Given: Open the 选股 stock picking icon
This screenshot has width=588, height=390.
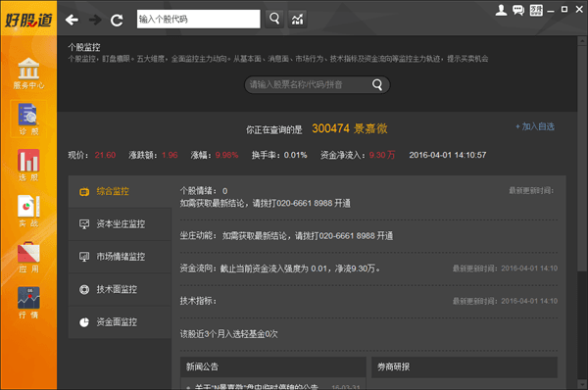Looking at the screenshot, I should (x=28, y=166).
